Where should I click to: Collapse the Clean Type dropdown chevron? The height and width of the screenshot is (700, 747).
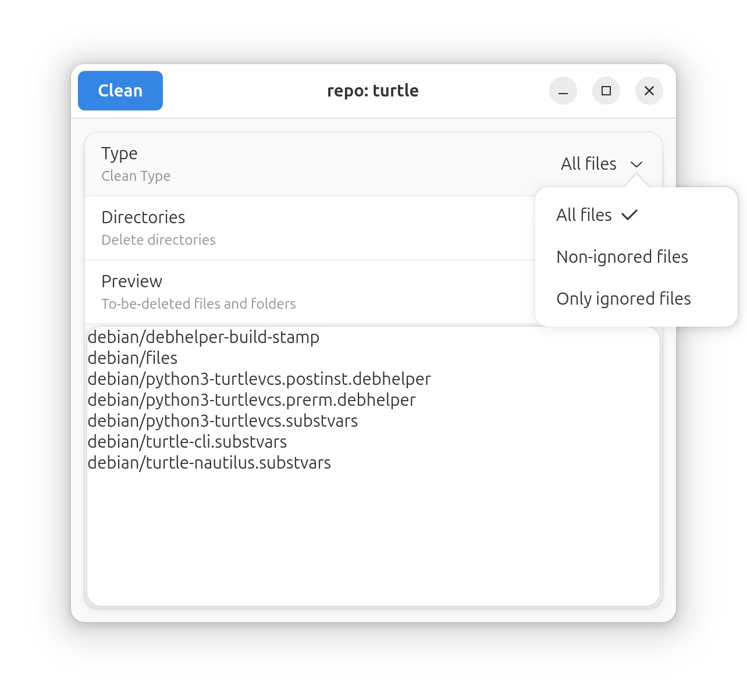tap(636, 165)
